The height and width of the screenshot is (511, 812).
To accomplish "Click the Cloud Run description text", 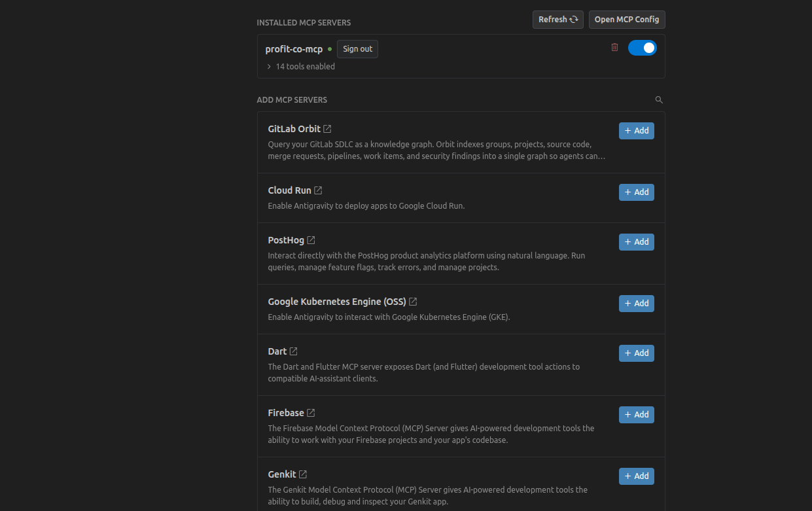I will tap(366, 205).
